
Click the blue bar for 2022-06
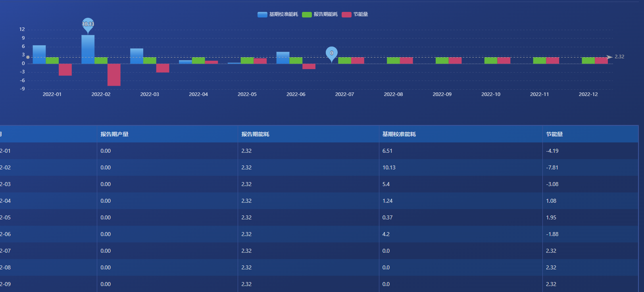[x=283, y=58]
